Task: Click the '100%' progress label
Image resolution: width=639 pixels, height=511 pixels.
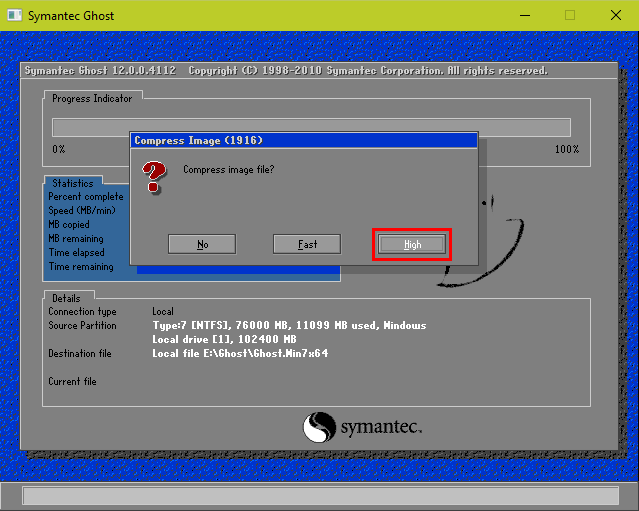Action: (x=567, y=149)
